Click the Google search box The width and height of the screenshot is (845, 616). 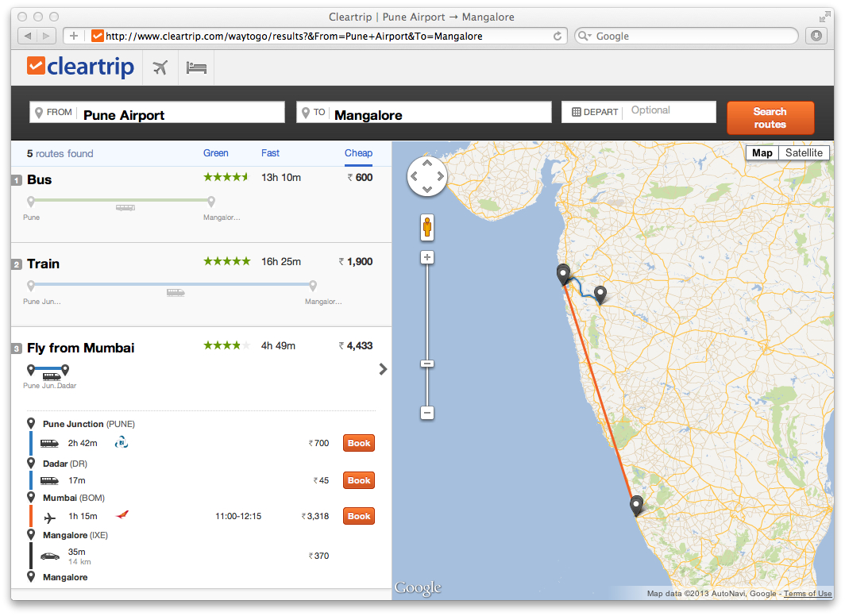point(686,36)
